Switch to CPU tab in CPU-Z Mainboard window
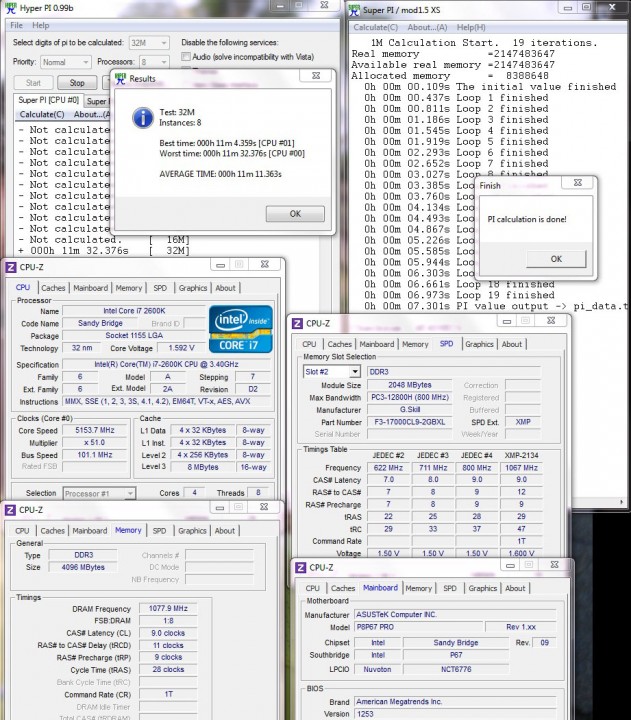 coord(312,588)
